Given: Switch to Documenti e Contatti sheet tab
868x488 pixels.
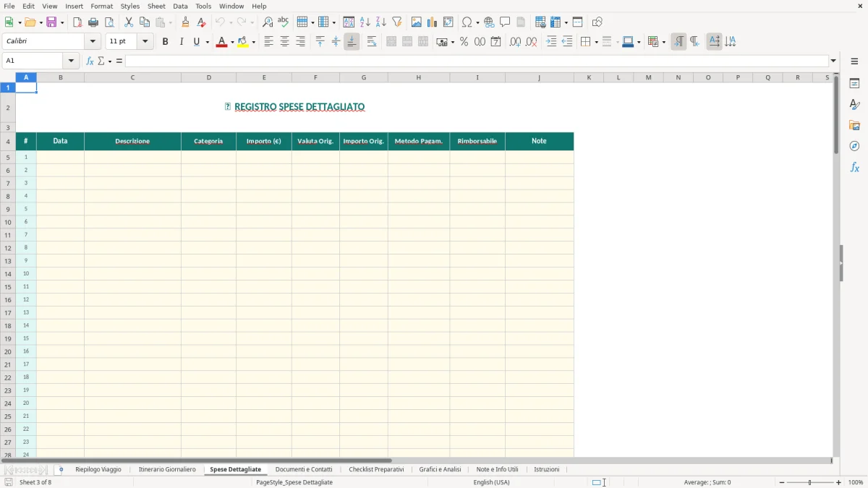Looking at the screenshot, I should coord(304,469).
